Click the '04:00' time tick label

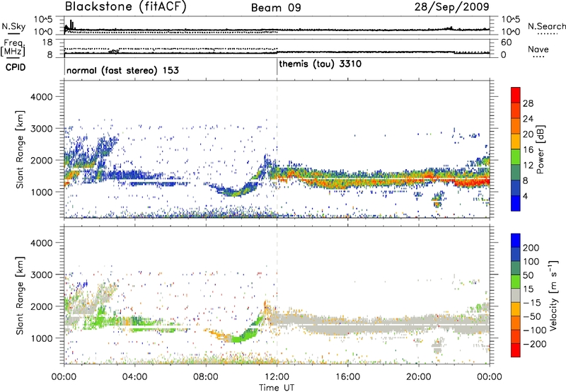(135, 377)
